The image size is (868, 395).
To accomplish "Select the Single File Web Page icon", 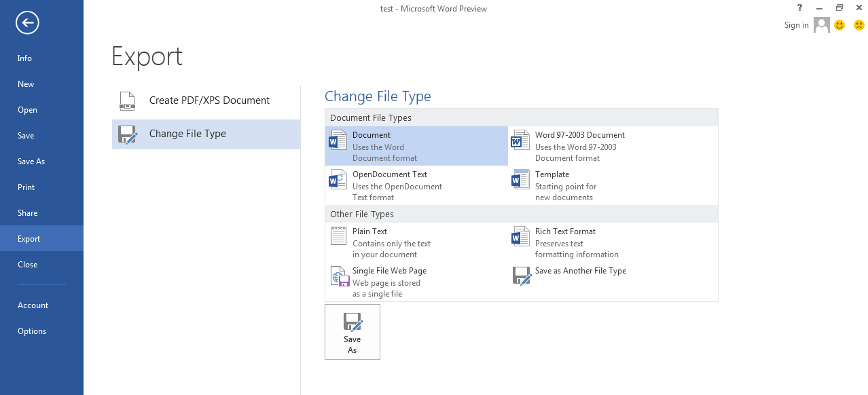I will (340, 276).
